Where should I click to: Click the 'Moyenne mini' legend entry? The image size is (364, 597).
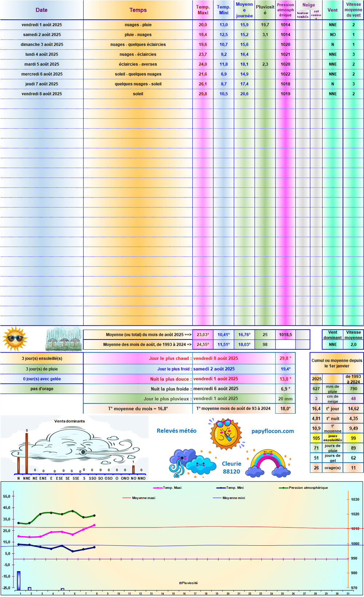coord(229,498)
